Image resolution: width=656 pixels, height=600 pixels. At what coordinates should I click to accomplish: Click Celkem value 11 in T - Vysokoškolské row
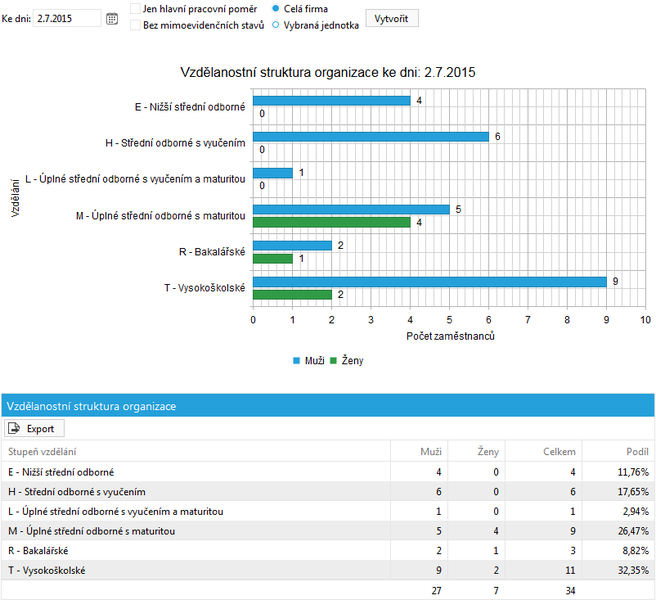pos(570,570)
